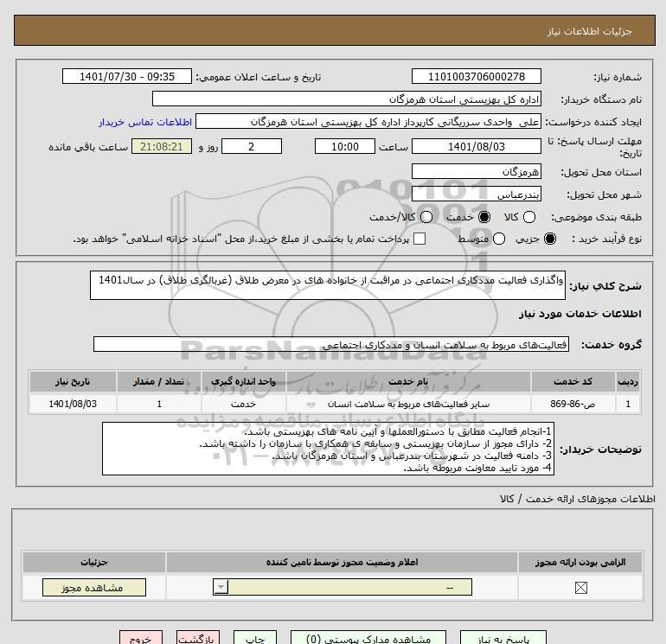This screenshot has height=644, width=666.
Task: Click the unit cell خدمت in table row
Action: pos(243,404)
